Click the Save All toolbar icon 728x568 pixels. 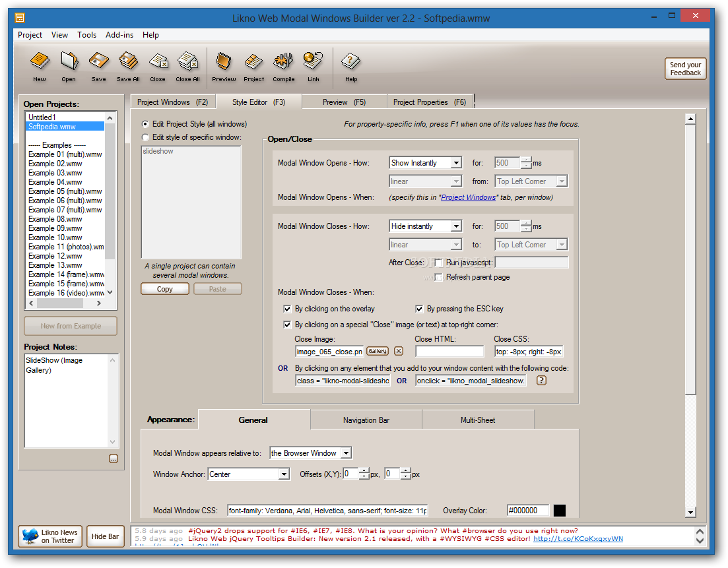(x=128, y=67)
